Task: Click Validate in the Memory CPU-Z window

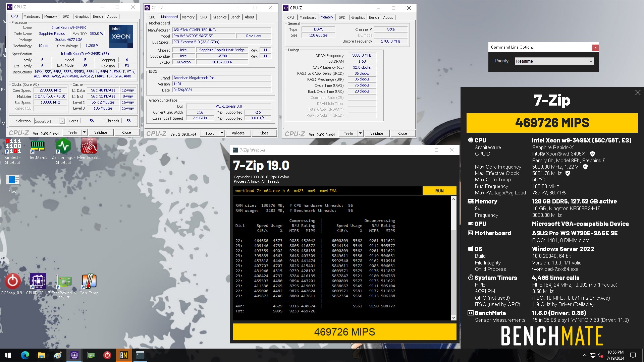Action: pyautogui.click(x=377, y=133)
